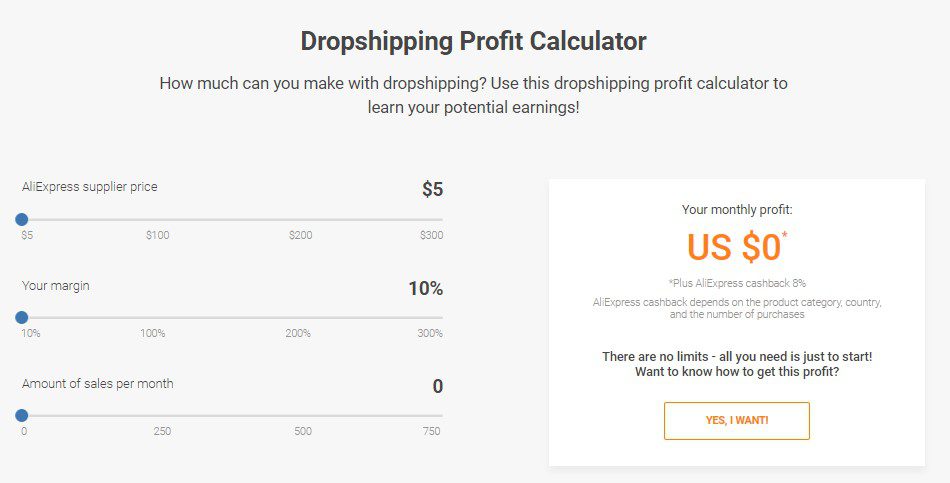
Task: Set monthly sales slider at 250 mark
Action: pos(162,416)
